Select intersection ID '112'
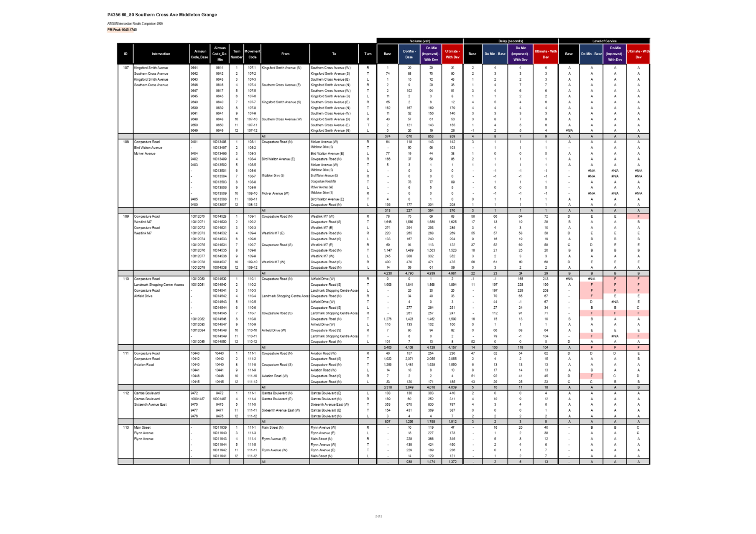756x534 pixels. pyautogui.click(x=125, y=393)
